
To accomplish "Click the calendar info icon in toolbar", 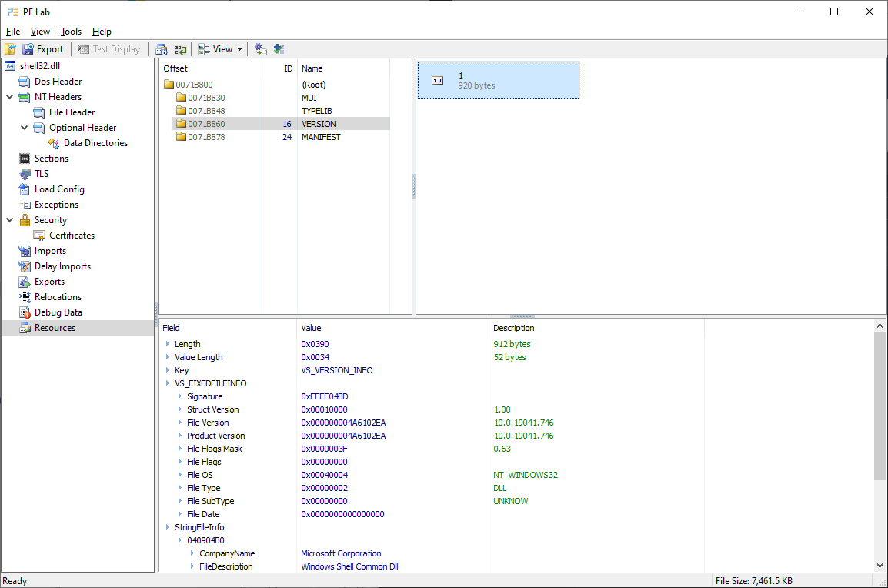I will coord(162,49).
